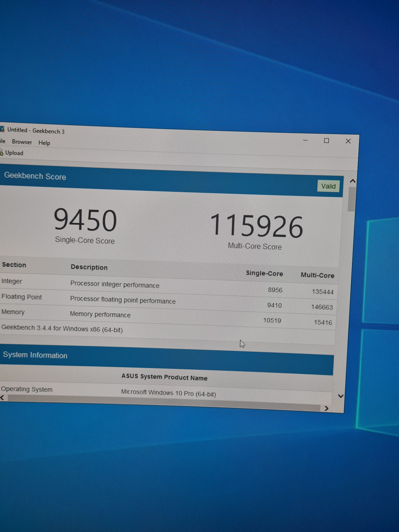Open the Browser menu

22,142
